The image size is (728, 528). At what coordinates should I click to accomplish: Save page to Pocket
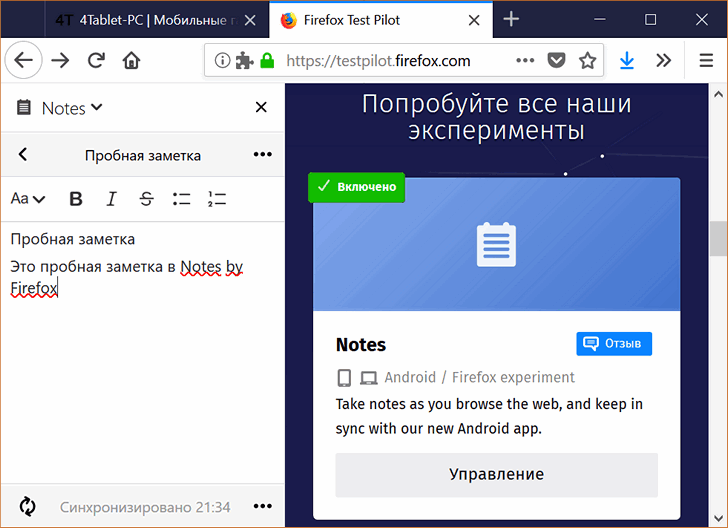click(x=556, y=60)
